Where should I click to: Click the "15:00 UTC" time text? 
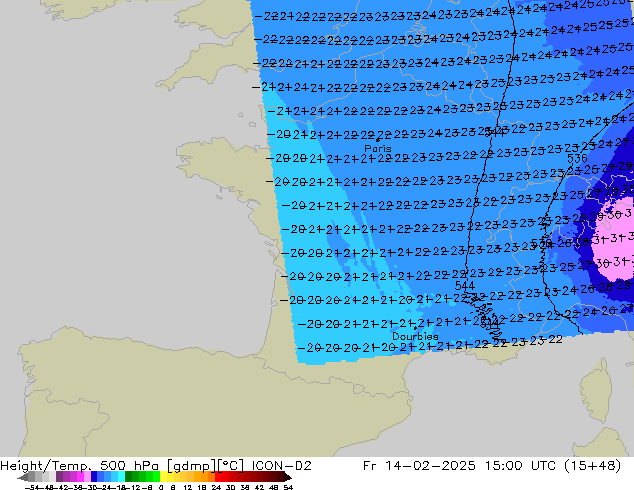(520, 466)
